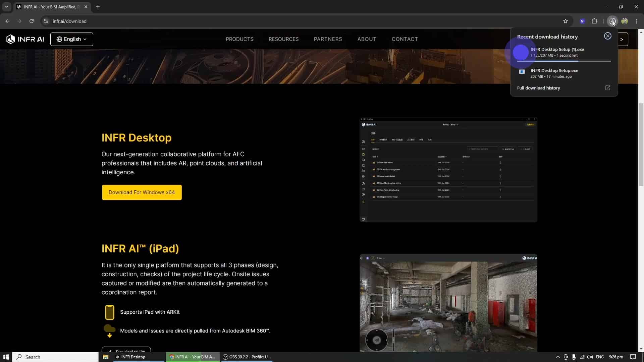Open the Windows Start menu
Viewport: 644px width, 362px height.
pyautogui.click(x=6, y=357)
